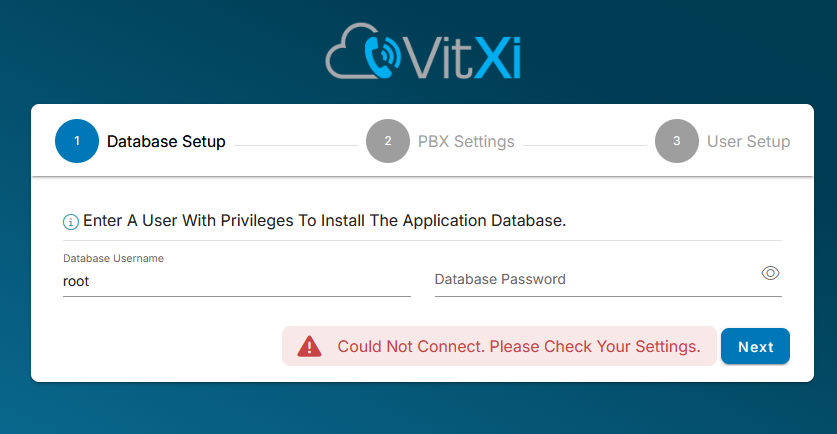Select the step 1 circle indicator
Viewport: 837px width, 434px height.
click(77, 141)
